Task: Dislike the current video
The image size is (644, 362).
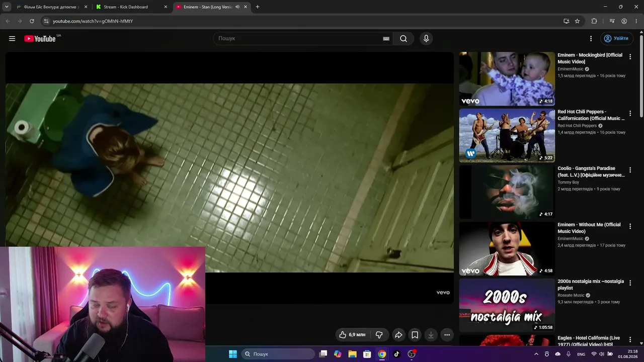Action: click(379, 335)
